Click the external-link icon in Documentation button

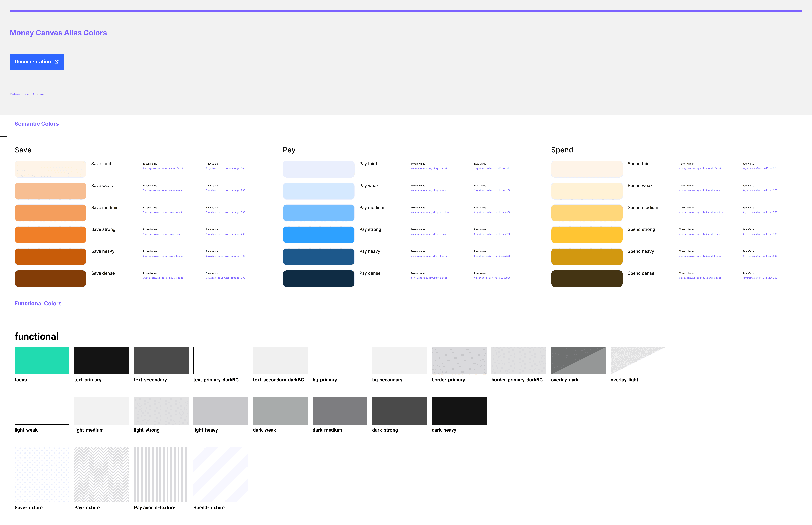57,62
